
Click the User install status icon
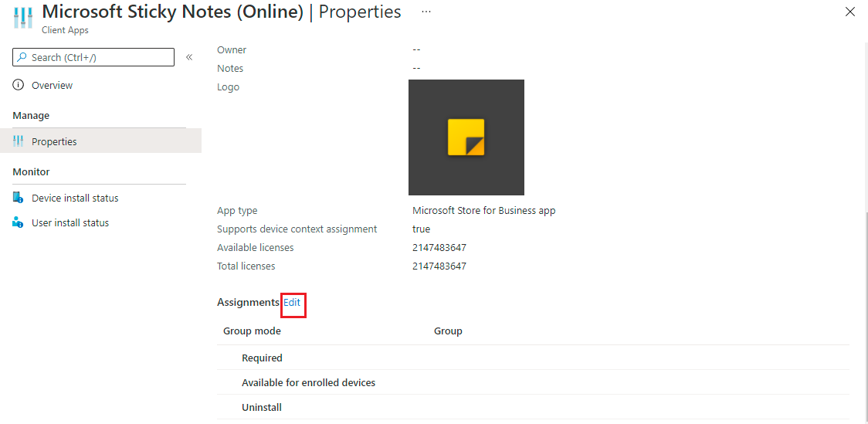pyautogui.click(x=19, y=222)
